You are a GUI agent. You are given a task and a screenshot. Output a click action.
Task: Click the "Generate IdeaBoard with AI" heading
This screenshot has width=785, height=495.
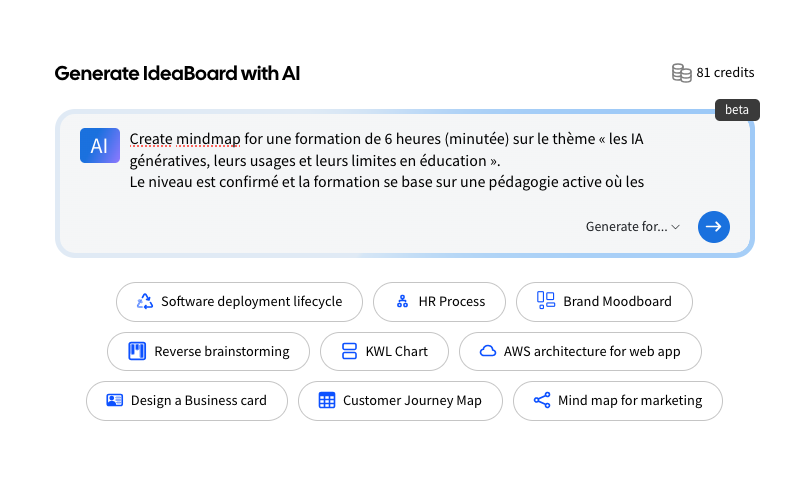[x=177, y=73]
